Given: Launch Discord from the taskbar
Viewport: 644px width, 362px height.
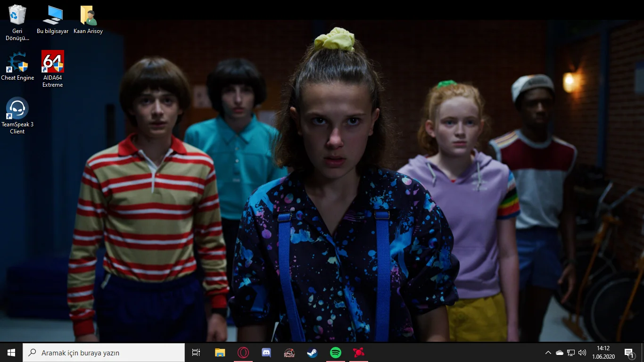Looking at the screenshot, I should [x=266, y=353].
